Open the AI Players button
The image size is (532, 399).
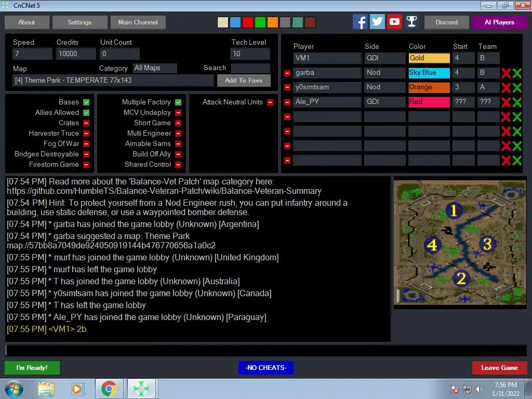499,22
